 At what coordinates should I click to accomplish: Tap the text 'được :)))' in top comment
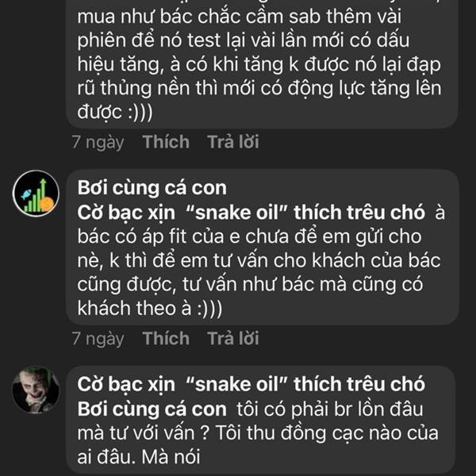[115, 113]
